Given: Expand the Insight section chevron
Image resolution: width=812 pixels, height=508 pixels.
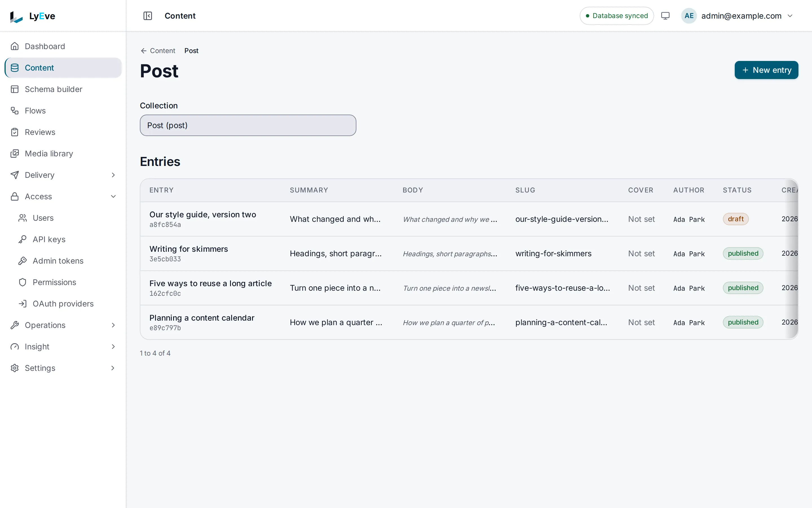Looking at the screenshot, I should tap(113, 346).
